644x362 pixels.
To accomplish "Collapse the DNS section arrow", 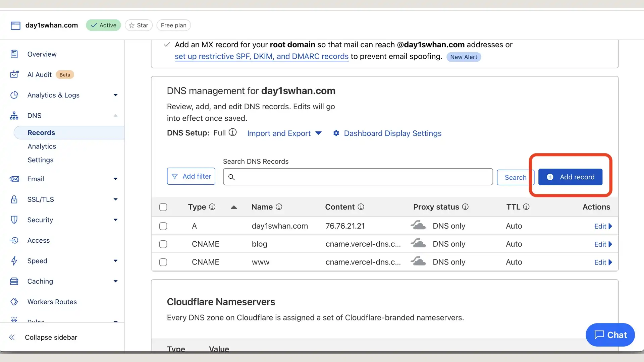I will 115,116.
